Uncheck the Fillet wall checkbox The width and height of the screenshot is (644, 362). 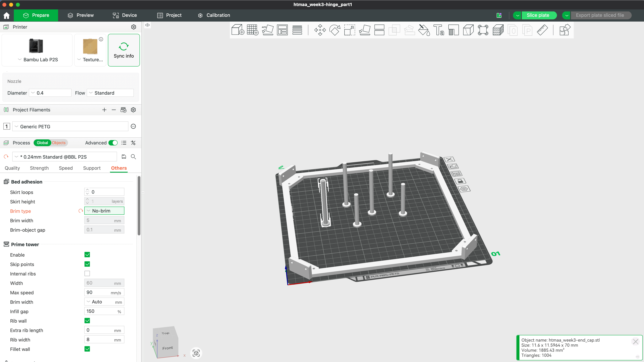(87, 349)
